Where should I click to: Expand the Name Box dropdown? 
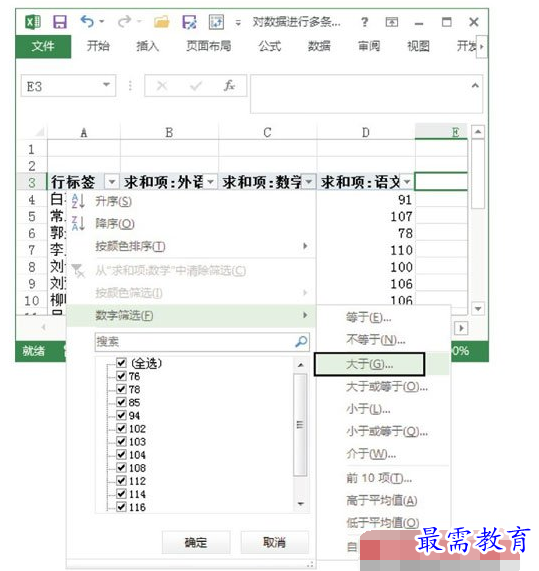106,85
